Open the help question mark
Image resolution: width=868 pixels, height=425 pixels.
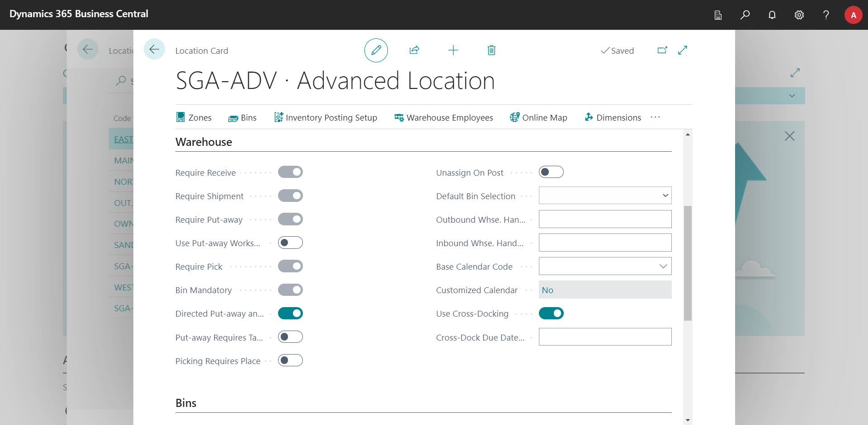[x=826, y=15]
